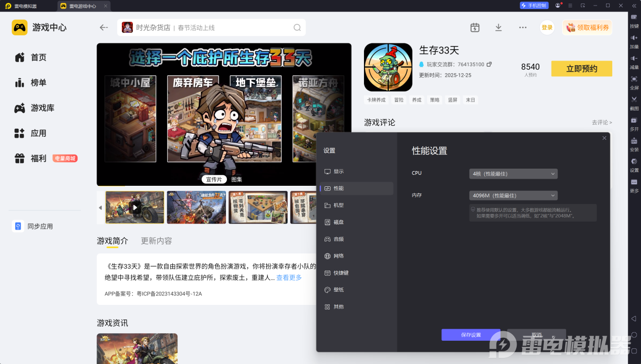Open the calendar reservation icon in the top bar

click(475, 28)
